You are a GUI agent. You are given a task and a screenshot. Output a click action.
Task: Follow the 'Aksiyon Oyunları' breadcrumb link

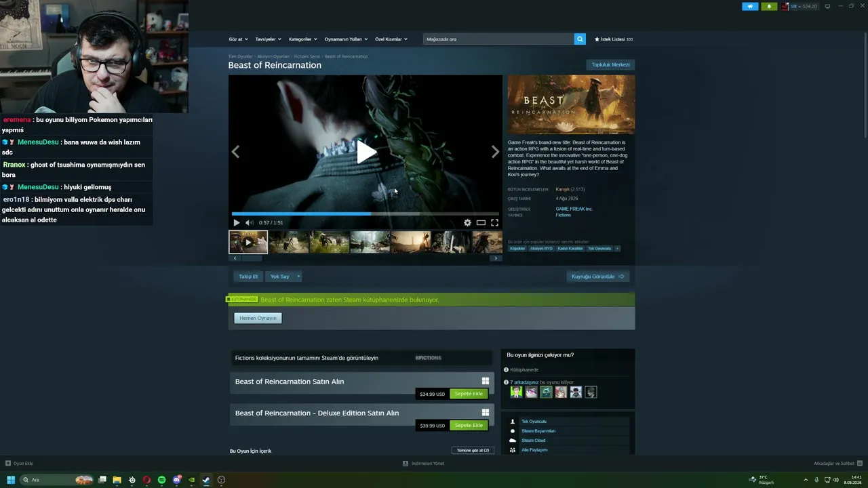(273, 56)
